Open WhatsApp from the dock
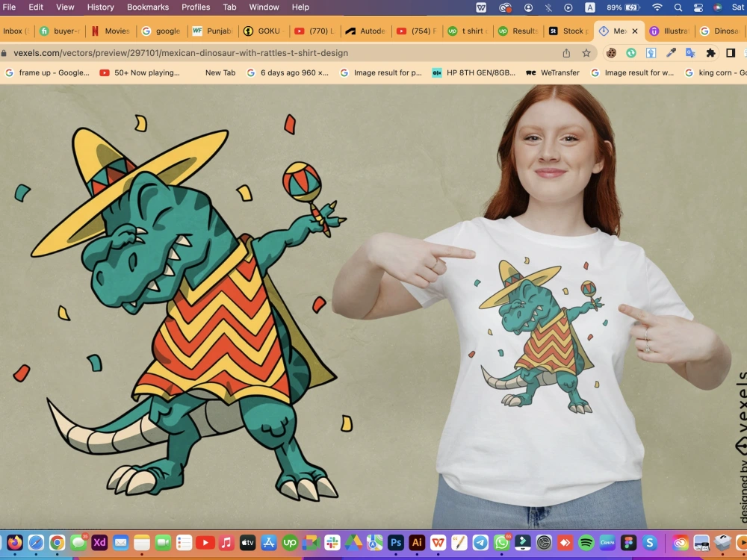This screenshot has height=560, width=747. click(501, 542)
